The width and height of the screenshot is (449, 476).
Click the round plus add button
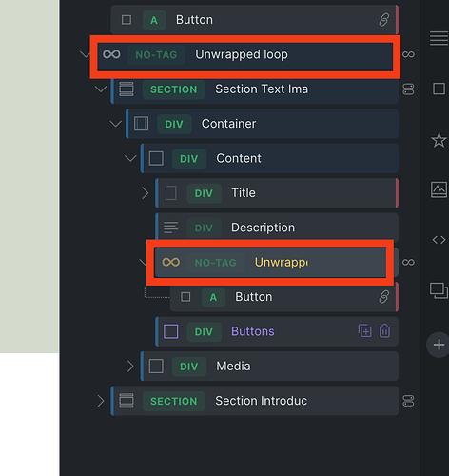click(439, 345)
